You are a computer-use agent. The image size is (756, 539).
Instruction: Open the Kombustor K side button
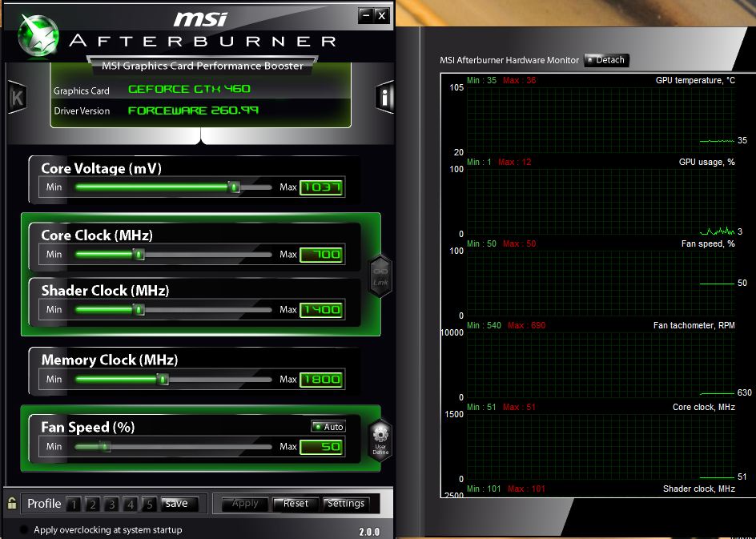click(17, 98)
